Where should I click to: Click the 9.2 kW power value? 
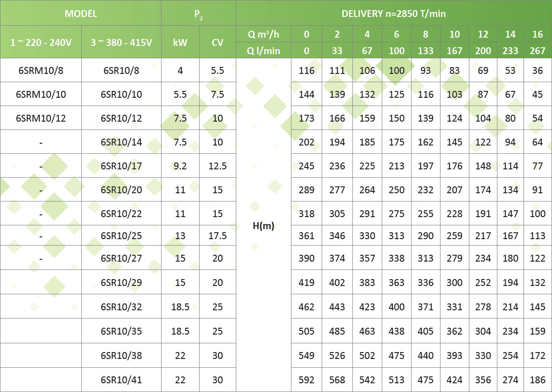tap(180, 166)
